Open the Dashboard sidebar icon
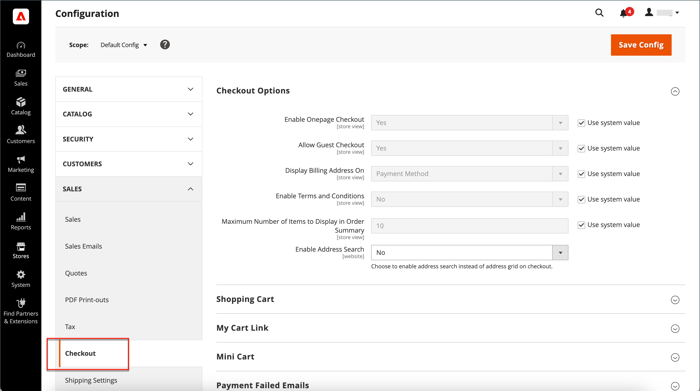This screenshot has height=391, width=700. pos(21,50)
